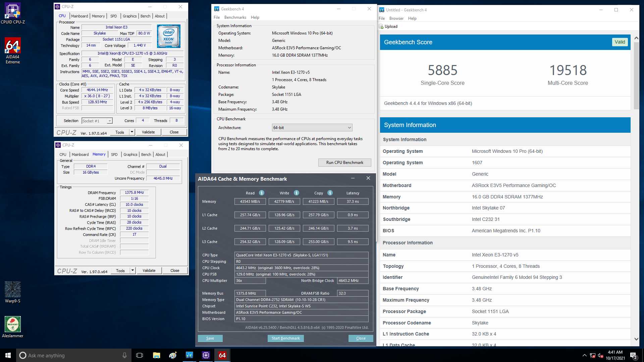644x362 pixels.
Task: Open the Architecture 64-bit dropdown
Action: coord(312,128)
